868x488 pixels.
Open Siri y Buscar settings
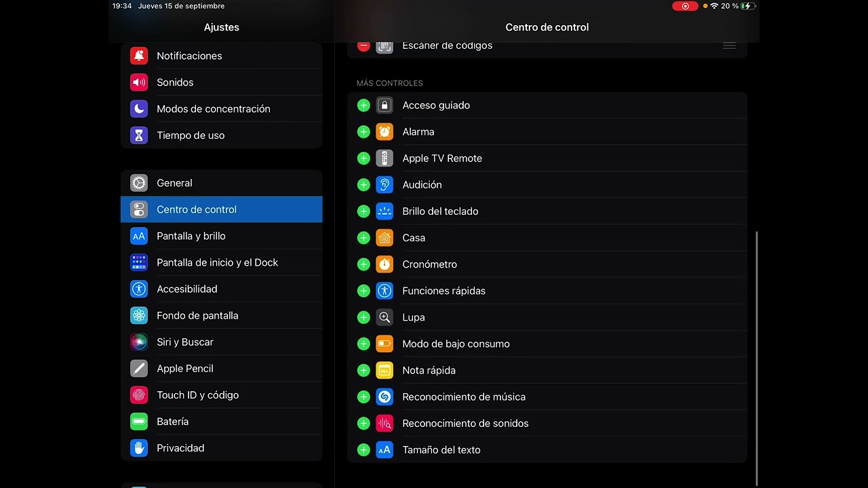[221, 342]
